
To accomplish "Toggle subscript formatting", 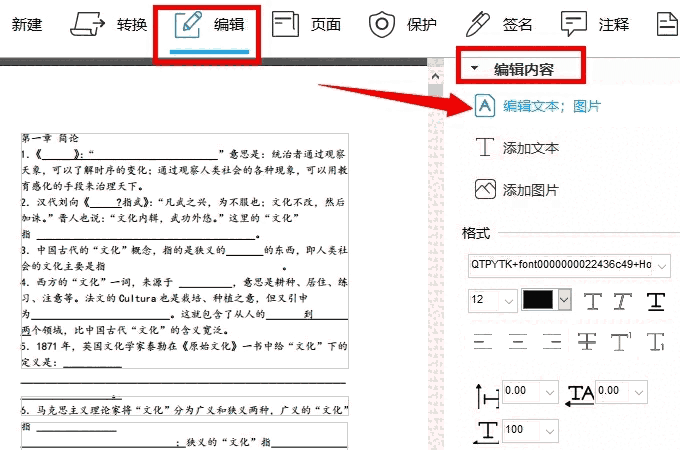I will 656,342.
